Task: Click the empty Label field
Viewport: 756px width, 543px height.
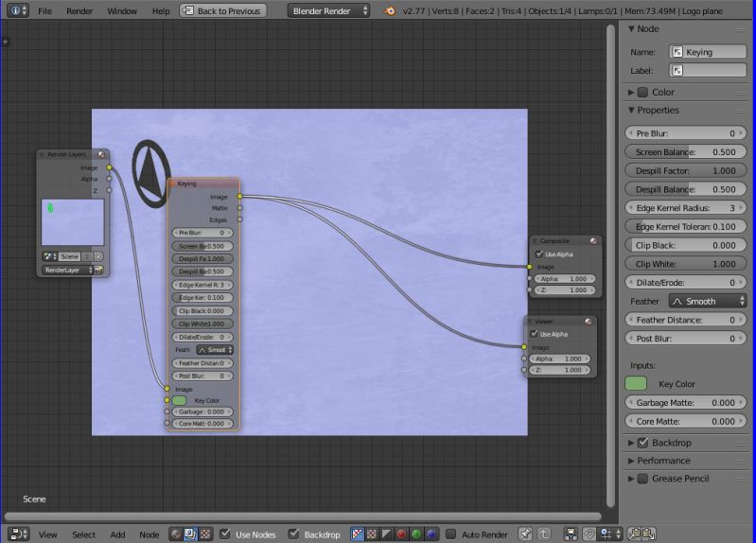Action: coord(708,70)
